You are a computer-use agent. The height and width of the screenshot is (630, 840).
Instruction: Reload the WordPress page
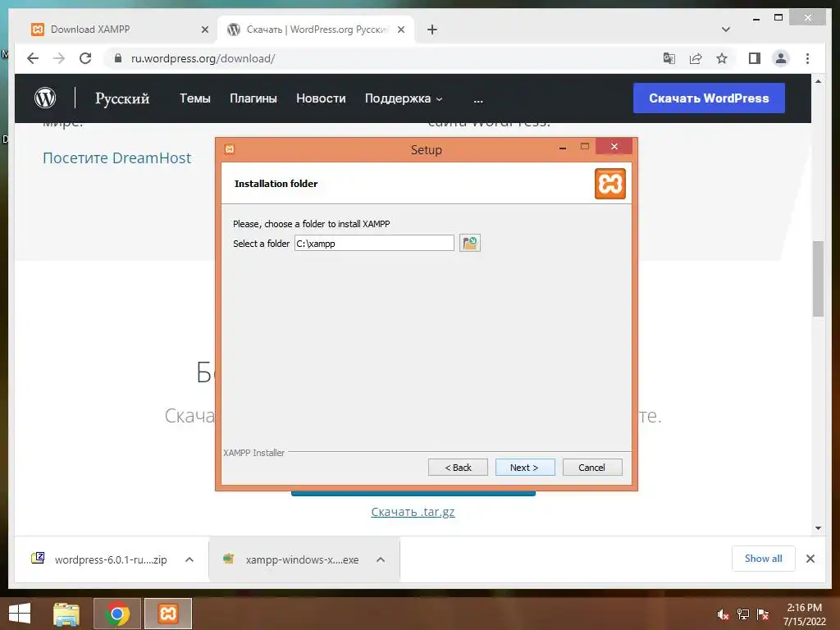[85, 58]
